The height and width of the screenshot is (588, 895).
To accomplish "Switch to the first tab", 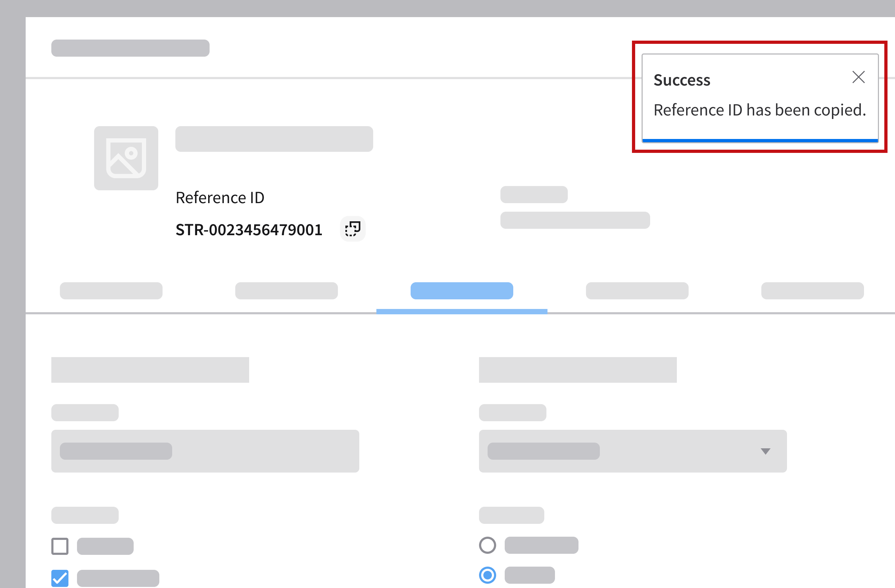I will coord(111,291).
